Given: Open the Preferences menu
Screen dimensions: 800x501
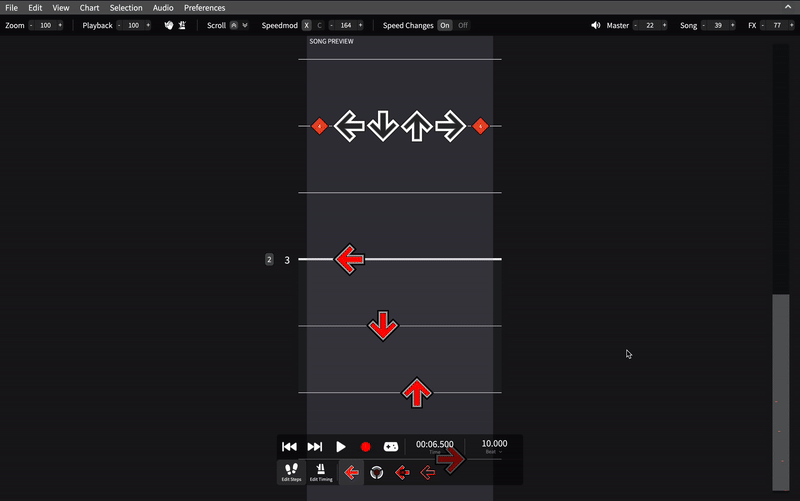Looking at the screenshot, I should click(x=205, y=8).
